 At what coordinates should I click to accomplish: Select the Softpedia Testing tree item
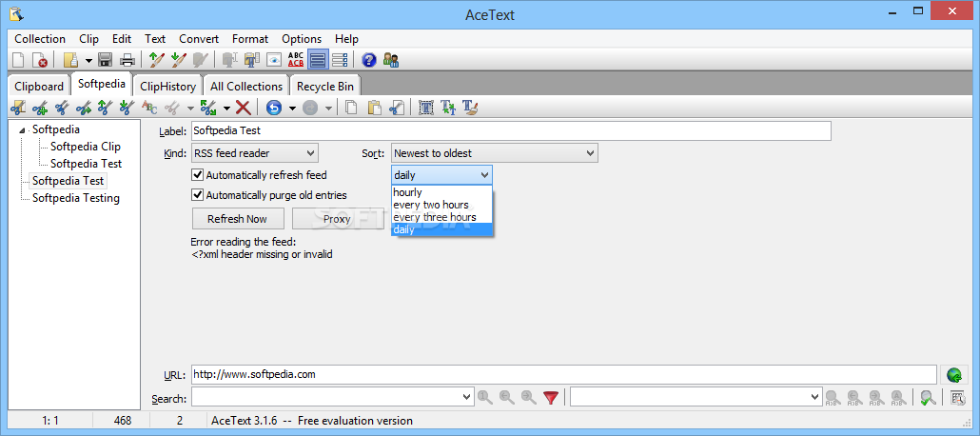(x=75, y=198)
